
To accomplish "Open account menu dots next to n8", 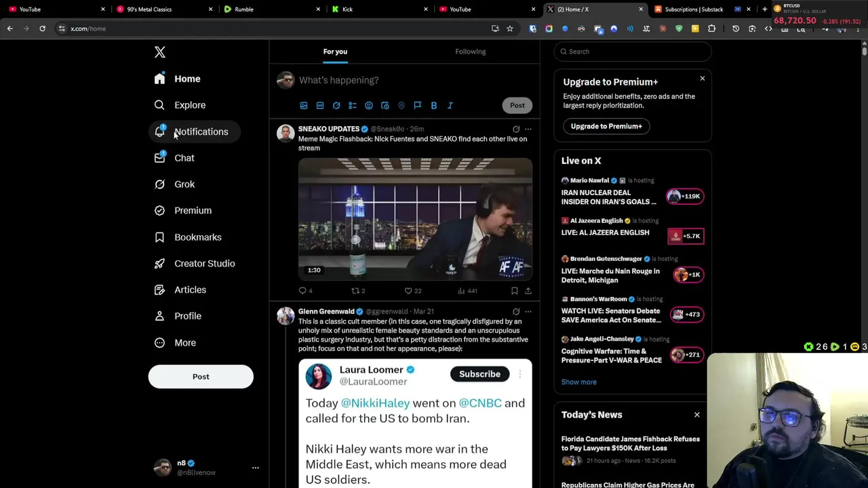I will [256, 468].
